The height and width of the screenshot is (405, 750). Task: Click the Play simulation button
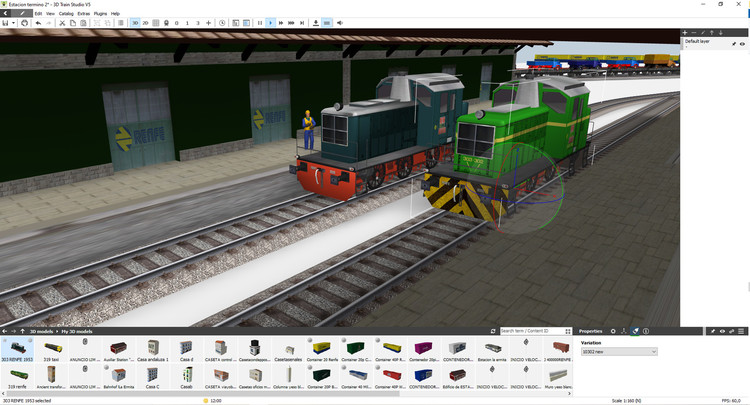[x=270, y=22]
